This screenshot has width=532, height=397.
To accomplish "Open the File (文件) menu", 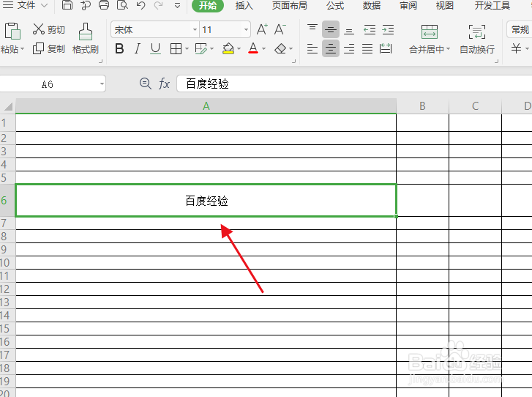I will tap(26, 5).
